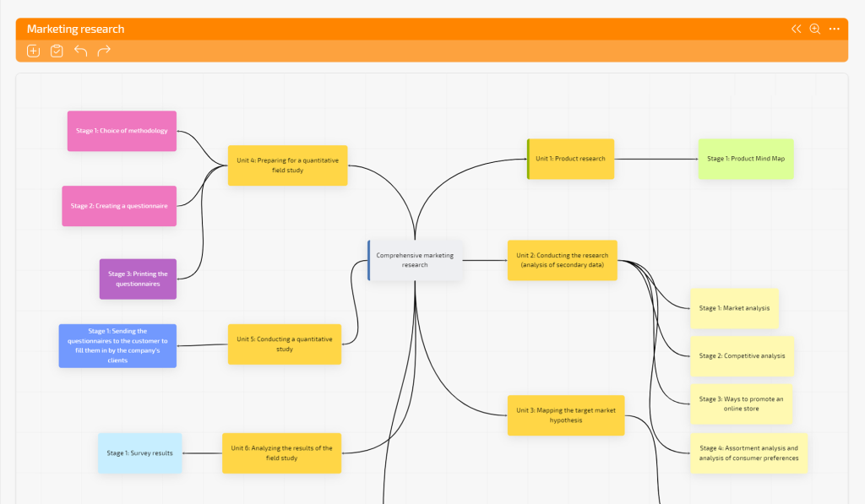Click Unit 3: Mapping the target market hypothesis

pyautogui.click(x=566, y=415)
